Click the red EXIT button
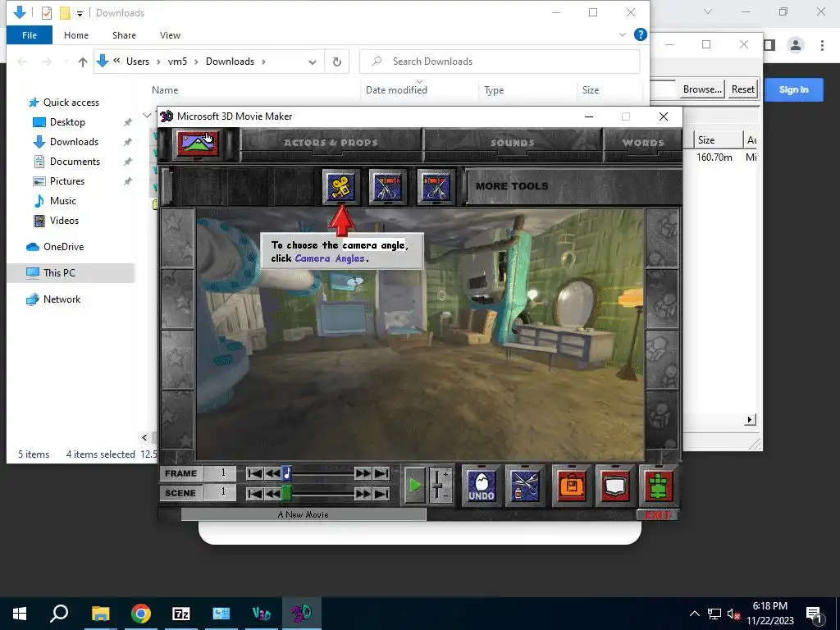The image size is (840, 630). coord(657,515)
